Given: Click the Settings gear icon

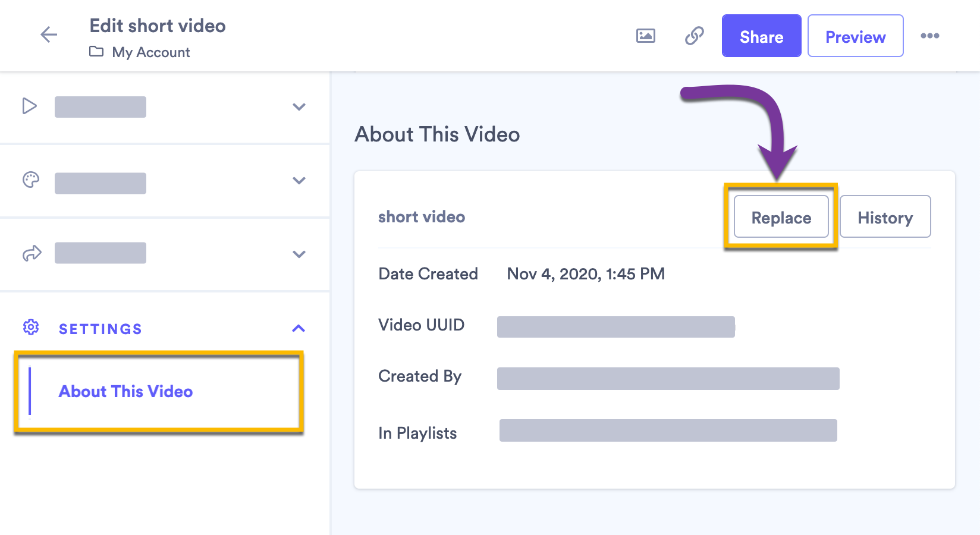Looking at the screenshot, I should [31, 327].
